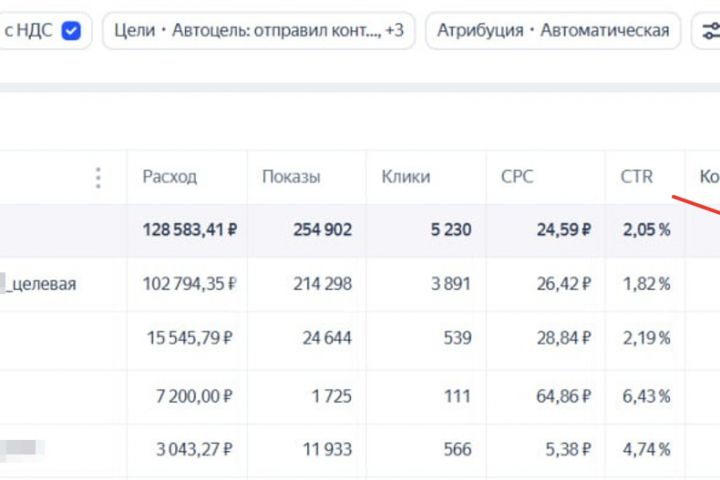Open the "Цели" goals filter dropdown
Image resolution: width=720 pixels, height=480 pixels.
(258, 30)
